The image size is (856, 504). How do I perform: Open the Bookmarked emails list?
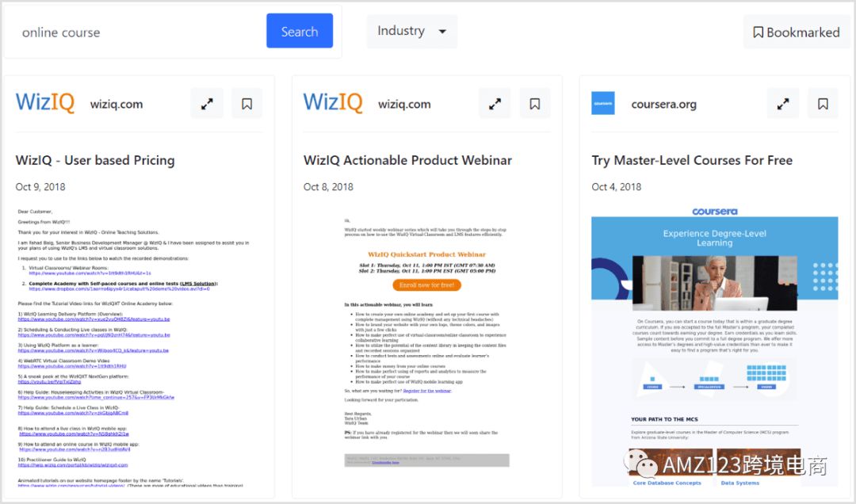tap(796, 32)
